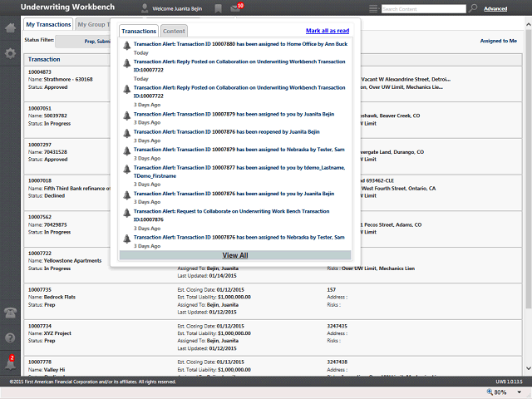Click the magnifier search icon
The height and width of the screenshot is (399, 532).
[473, 8]
